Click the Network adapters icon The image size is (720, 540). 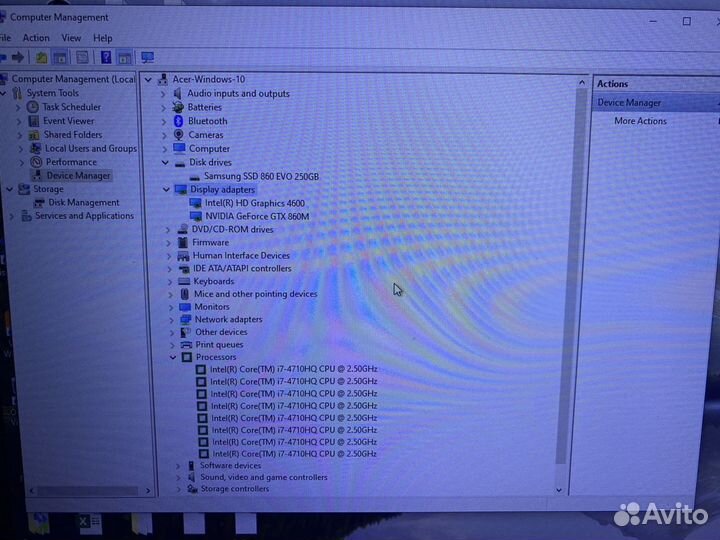click(186, 319)
